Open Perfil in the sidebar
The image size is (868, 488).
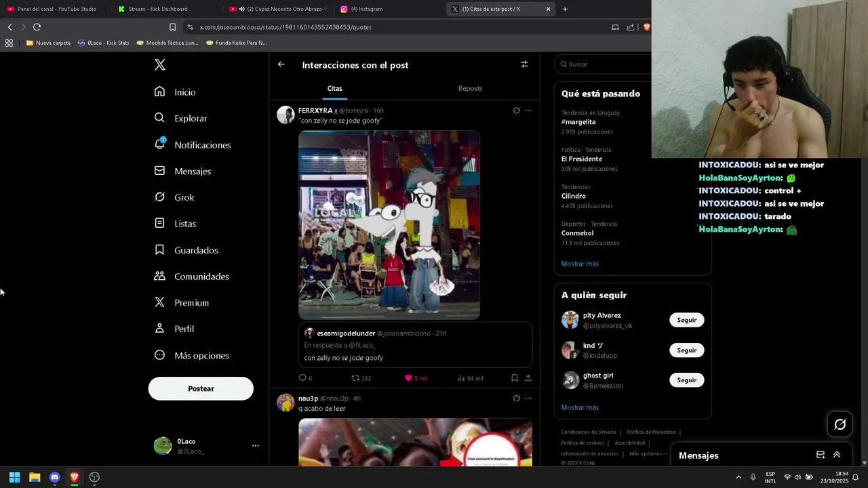click(x=175, y=329)
